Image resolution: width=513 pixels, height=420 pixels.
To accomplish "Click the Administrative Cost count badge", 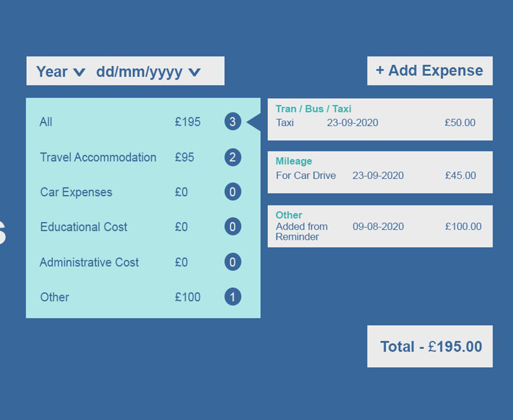I will coord(232,262).
